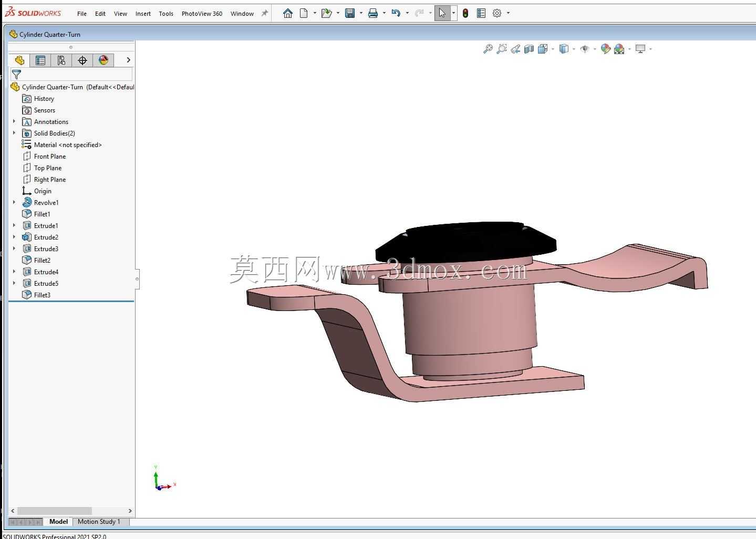The image size is (756, 539).
Task: Activate the Select cursor tool
Action: (442, 13)
